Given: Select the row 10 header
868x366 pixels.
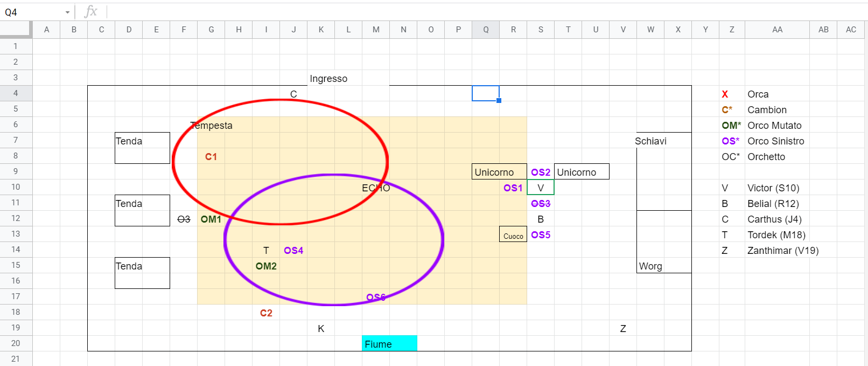Looking at the screenshot, I should click(x=16, y=187).
